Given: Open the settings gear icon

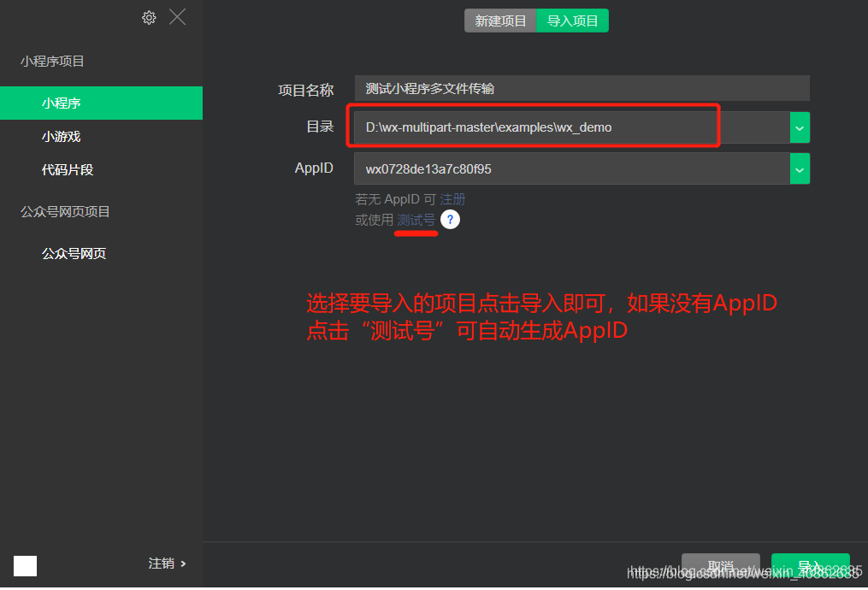Looking at the screenshot, I should tap(149, 16).
